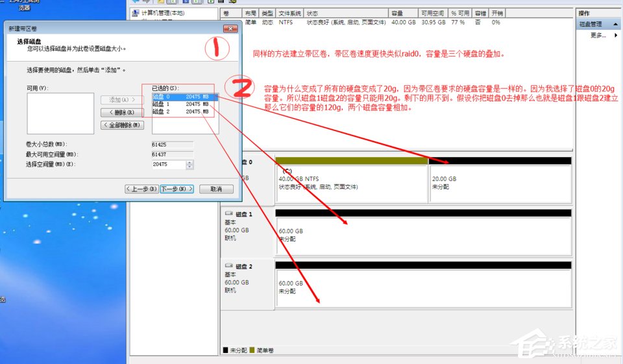
Task: Sort by the 文件系统 column header
Action: pos(289,13)
